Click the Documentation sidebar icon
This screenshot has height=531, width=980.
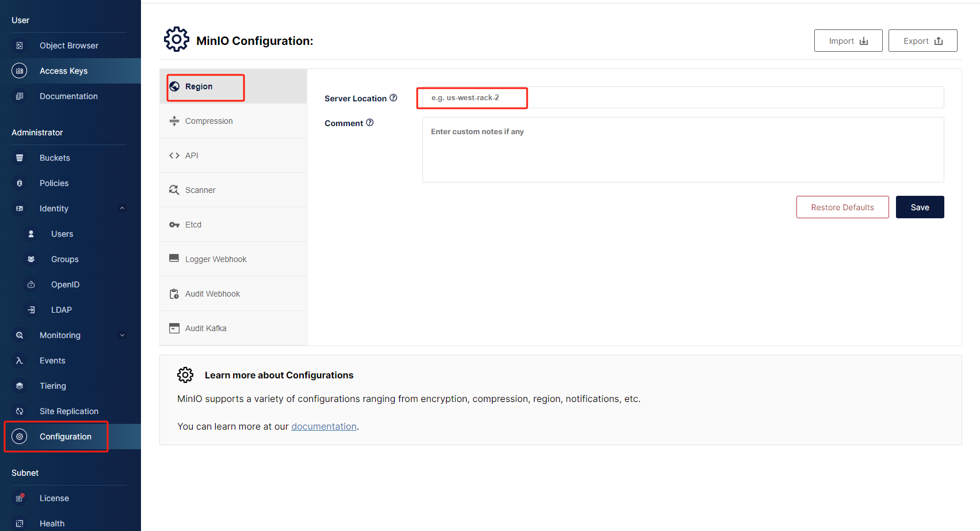coord(20,96)
